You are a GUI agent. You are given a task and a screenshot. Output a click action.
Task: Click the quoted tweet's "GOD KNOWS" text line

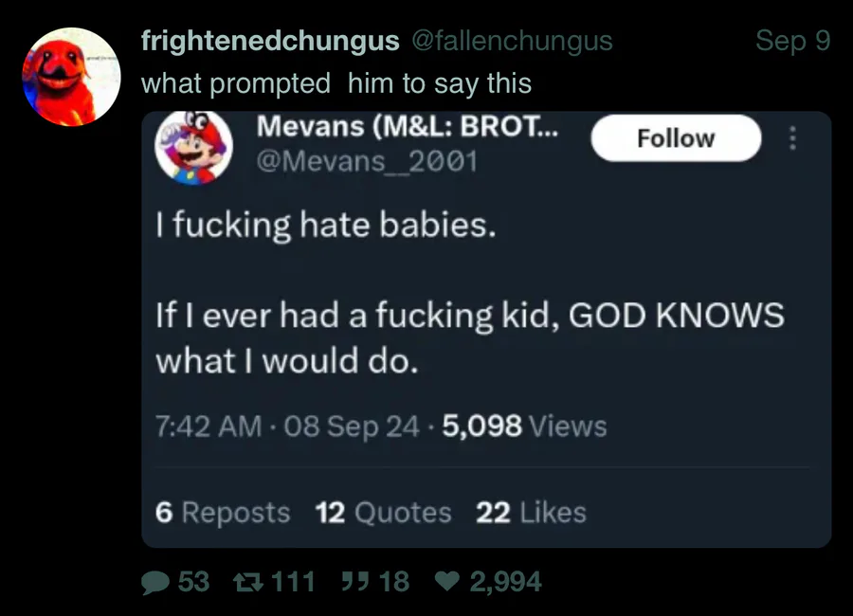pos(469,316)
